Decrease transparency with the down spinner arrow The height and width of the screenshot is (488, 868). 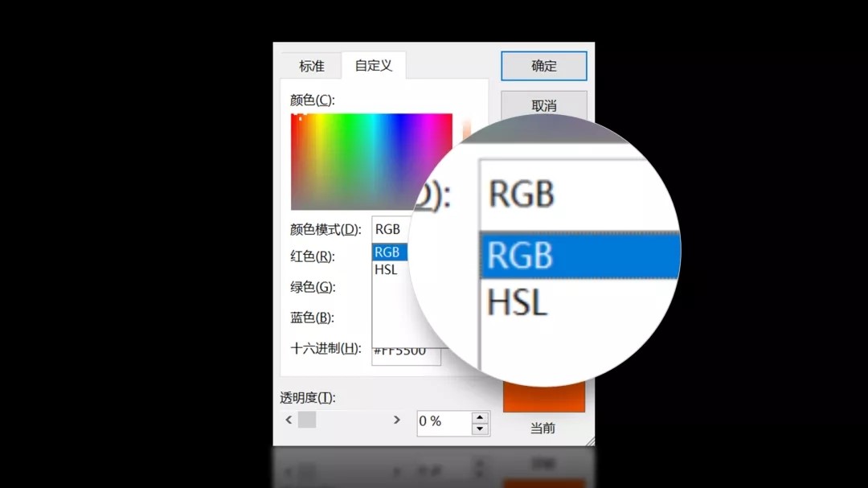coord(480,429)
